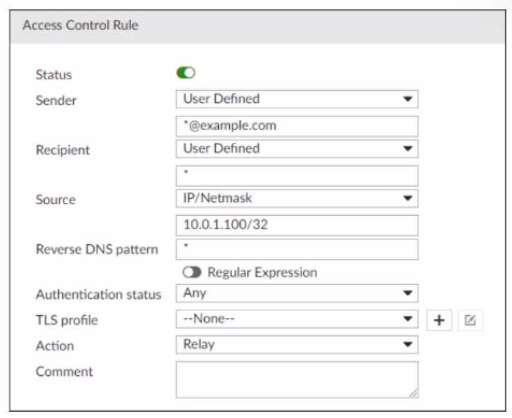Click the dropdown arrow of Action field
512x418 pixels.
point(408,345)
